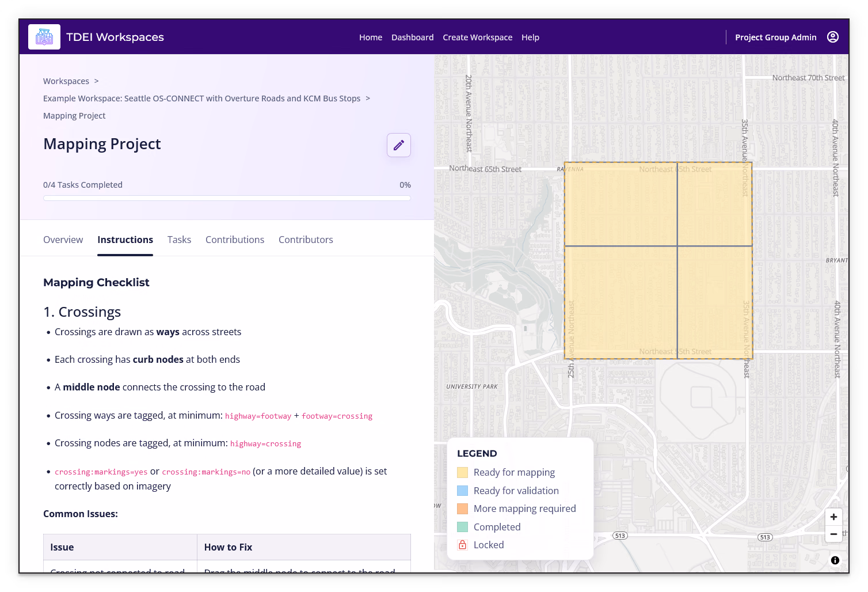Select the bottom-left map task square

(x=620, y=302)
